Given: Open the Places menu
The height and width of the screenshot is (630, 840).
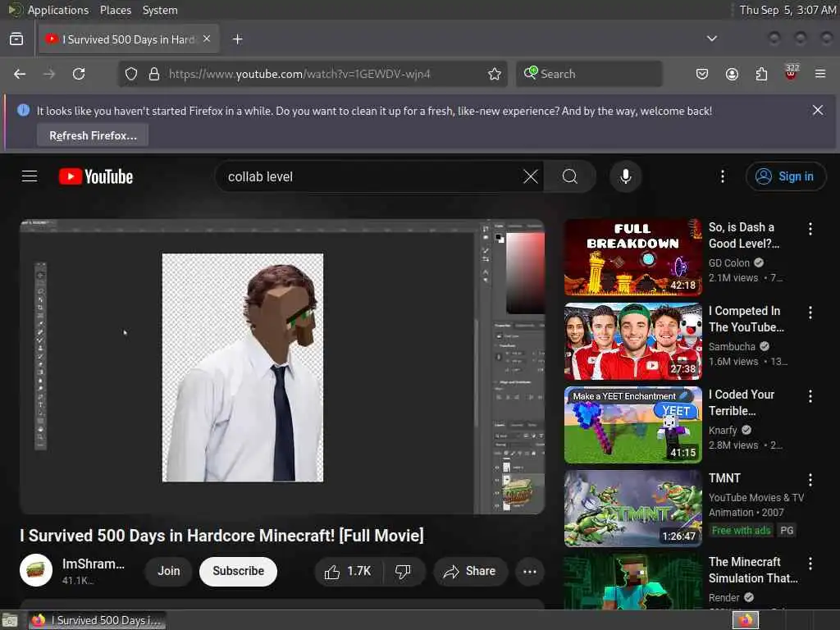Looking at the screenshot, I should (x=115, y=10).
